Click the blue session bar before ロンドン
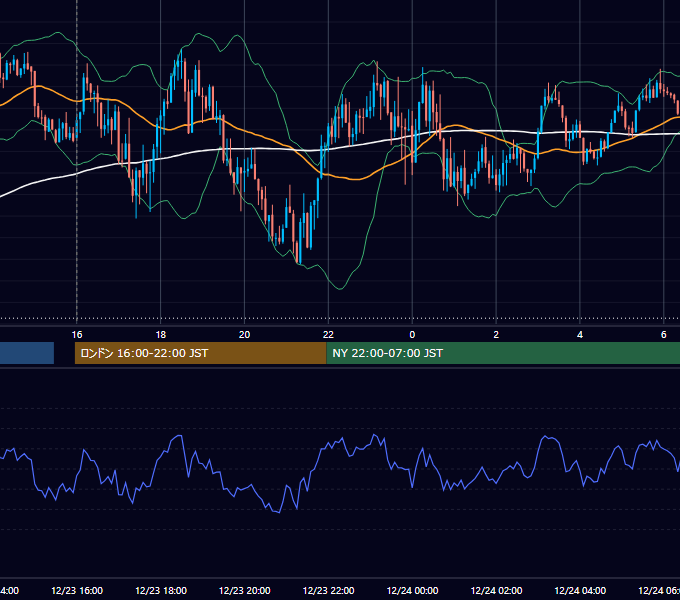 (x=27, y=353)
